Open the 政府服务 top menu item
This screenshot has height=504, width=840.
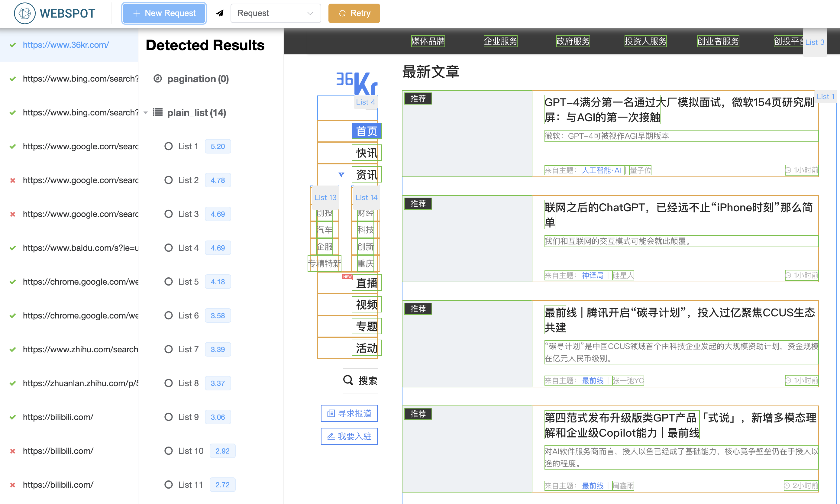[573, 41]
